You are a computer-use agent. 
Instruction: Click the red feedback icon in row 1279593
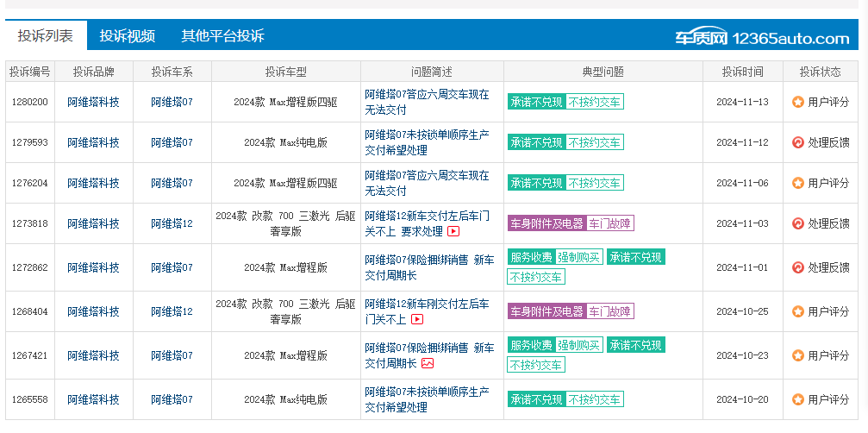tap(797, 142)
